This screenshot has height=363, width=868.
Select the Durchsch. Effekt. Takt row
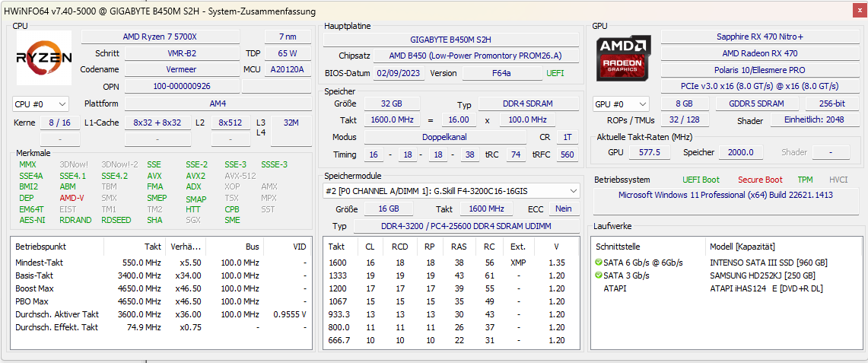click(x=161, y=327)
